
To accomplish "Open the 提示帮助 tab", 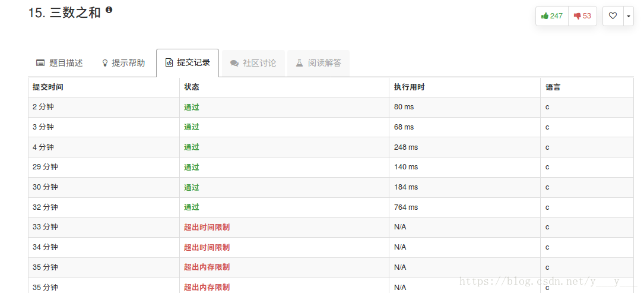I will click(123, 63).
